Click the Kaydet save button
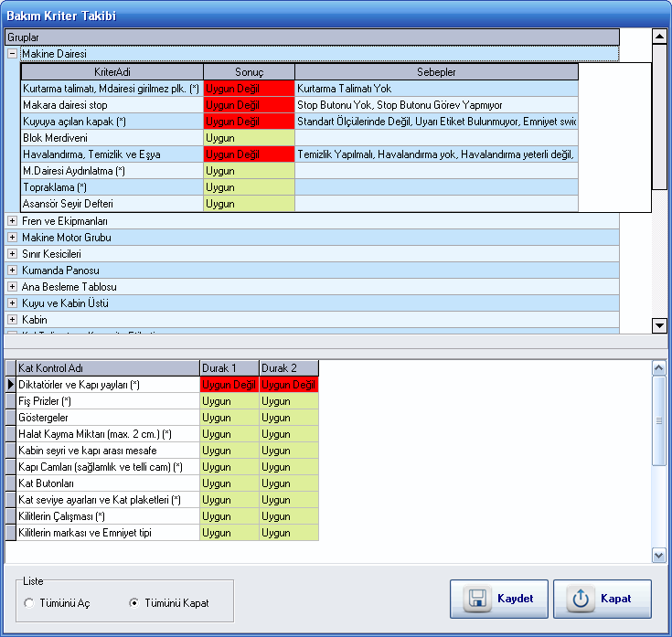 pos(499,599)
